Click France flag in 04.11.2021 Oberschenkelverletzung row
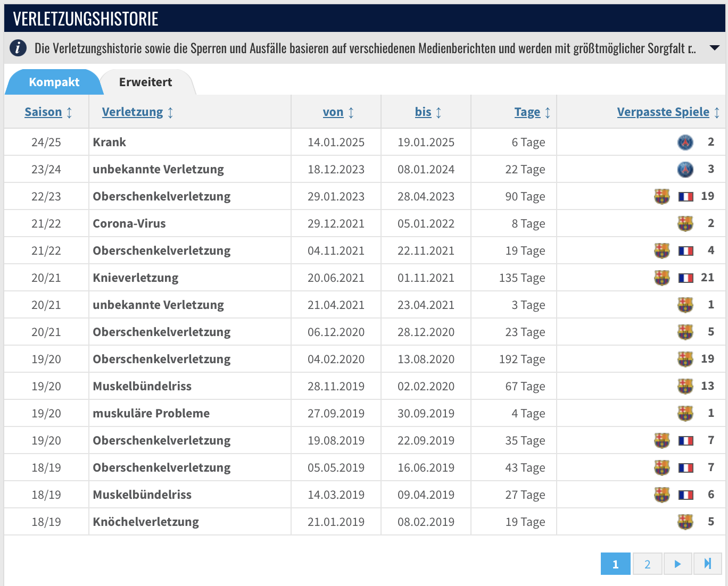This screenshot has width=728, height=586. pos(686,251)
